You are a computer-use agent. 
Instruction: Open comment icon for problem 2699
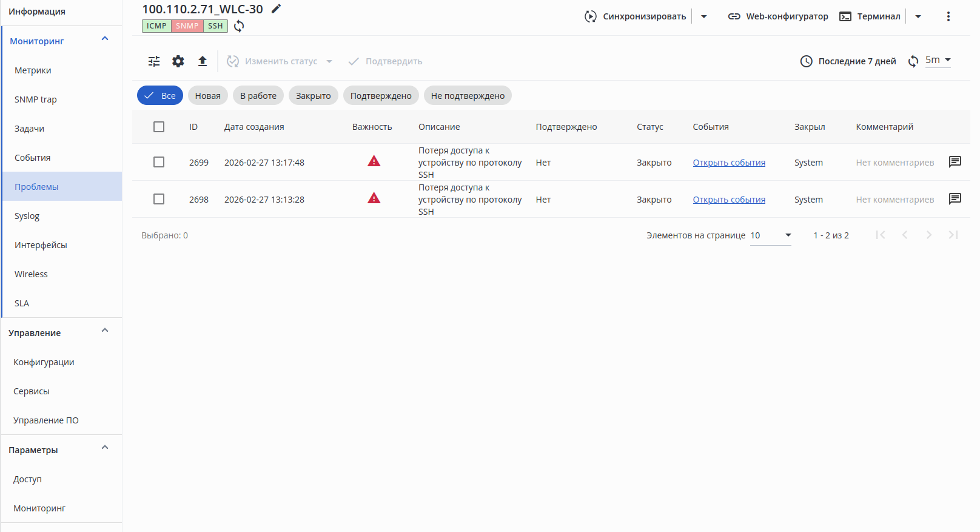click(x=955, y=162)
